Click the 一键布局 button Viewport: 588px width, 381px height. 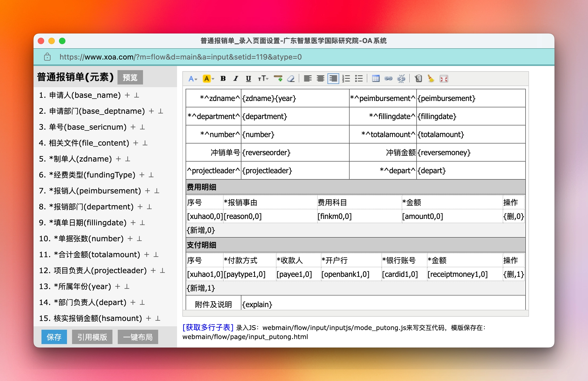click(138, 337)
